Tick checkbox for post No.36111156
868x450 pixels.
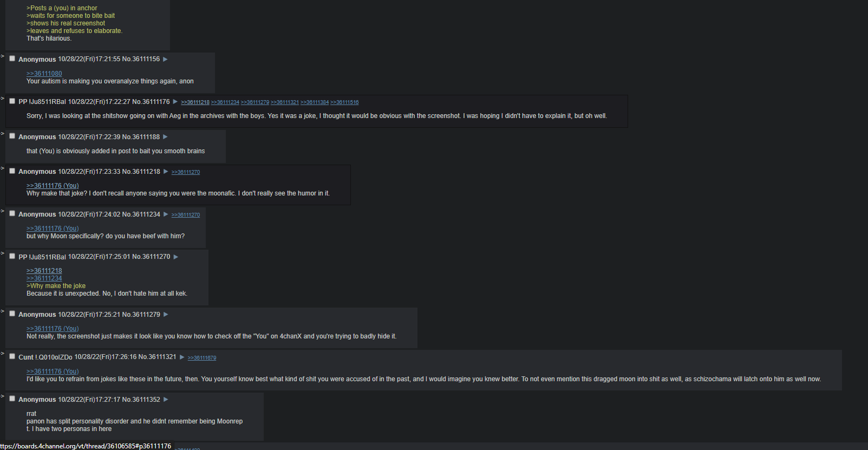pyautogui.click(x=12, y=58)
